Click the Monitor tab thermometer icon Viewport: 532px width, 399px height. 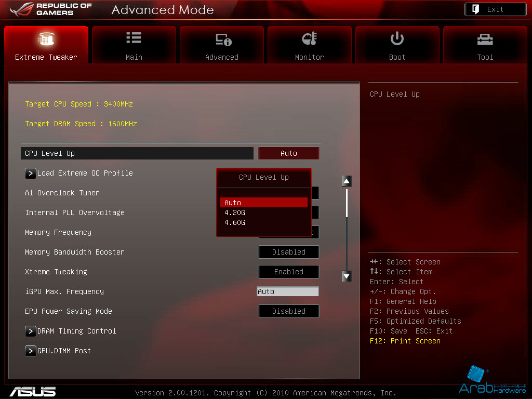pyautogui.click(x=310, y=38)
